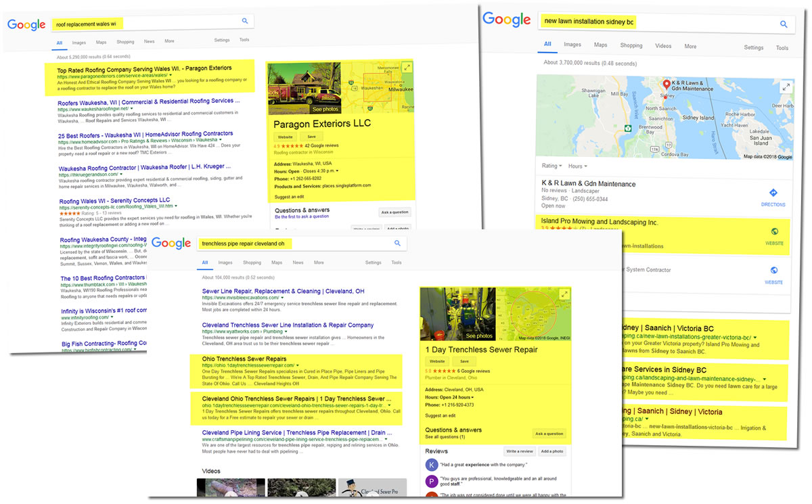
Task: Click Ask a question in Trenchless Sewer panel
Action: (549, 434)
